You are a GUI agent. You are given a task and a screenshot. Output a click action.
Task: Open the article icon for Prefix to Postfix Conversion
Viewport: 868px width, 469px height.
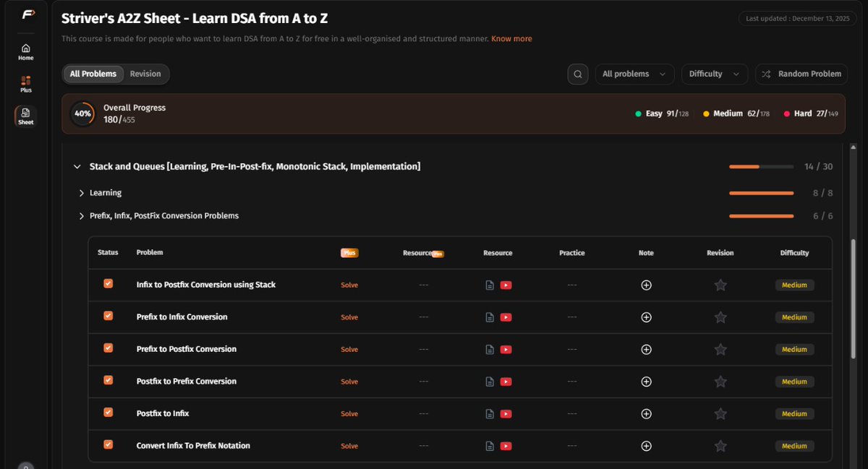(490, 349)
